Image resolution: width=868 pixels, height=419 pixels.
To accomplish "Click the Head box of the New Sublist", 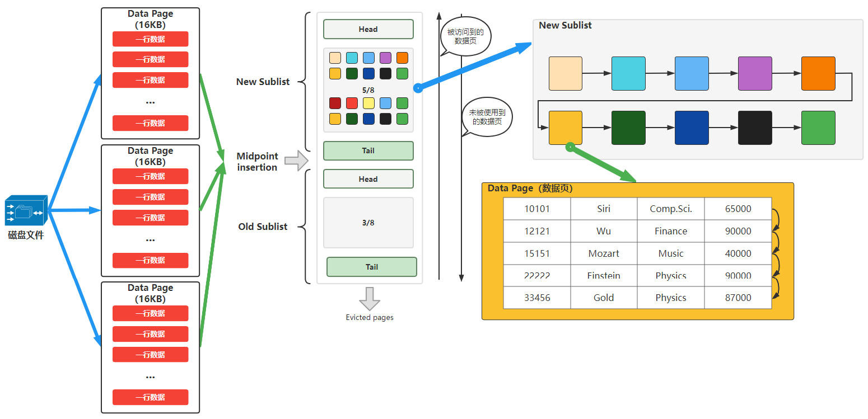I will pos(368,29).
